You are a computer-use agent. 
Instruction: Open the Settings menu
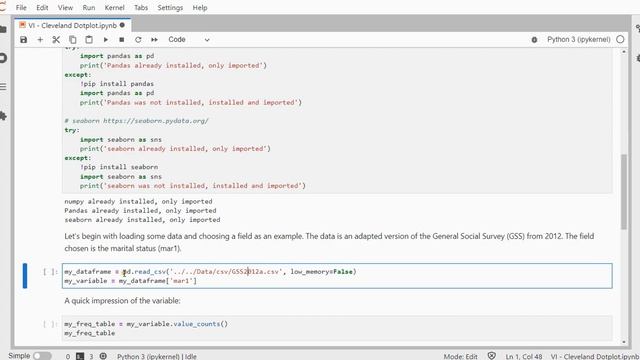click(x=170, y=8)
